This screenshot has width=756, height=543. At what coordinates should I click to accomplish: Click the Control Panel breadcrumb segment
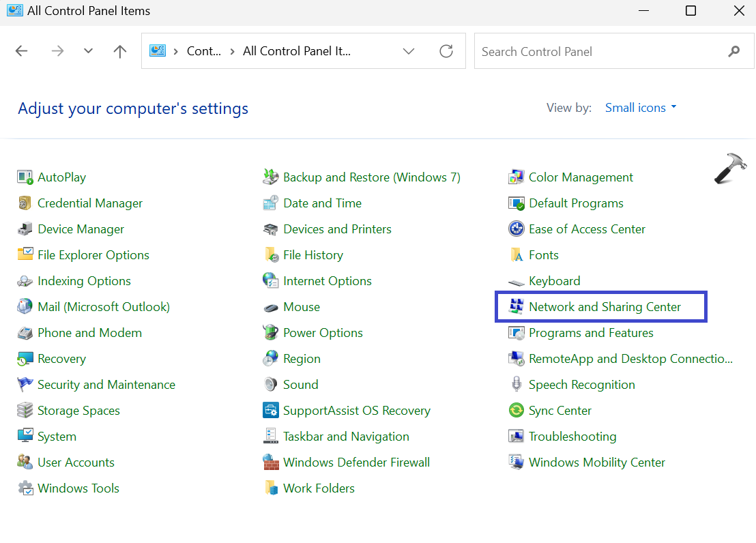(x=204, y=51)
